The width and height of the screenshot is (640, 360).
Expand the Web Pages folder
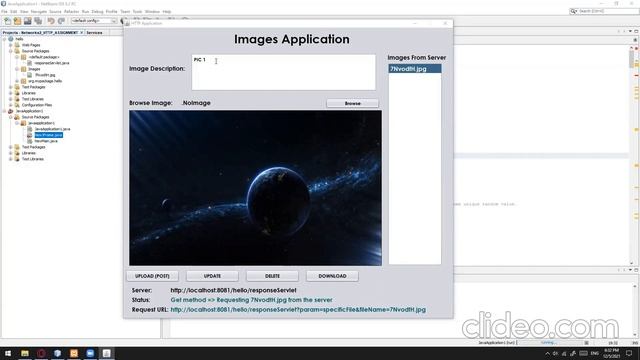(x=11, y=45)
